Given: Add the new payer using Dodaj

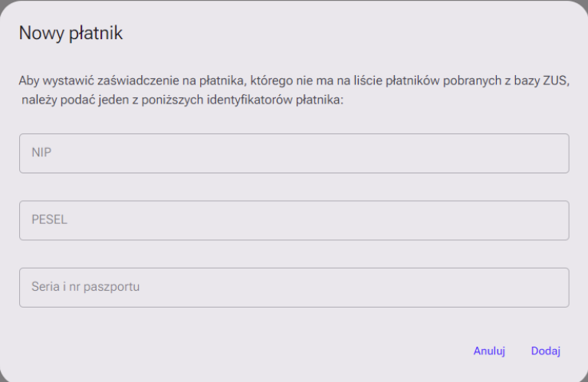Looking at the screenshot, I should (546, 351).
